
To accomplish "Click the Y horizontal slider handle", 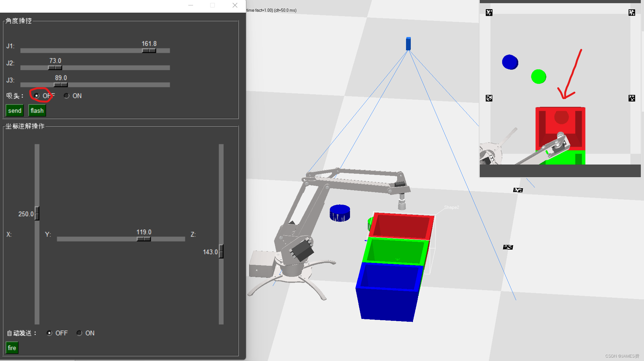I will [144, 239].
